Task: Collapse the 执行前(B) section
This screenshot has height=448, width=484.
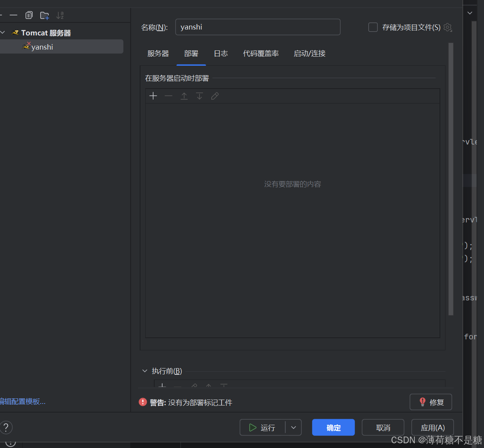Action: coord(145,370)
